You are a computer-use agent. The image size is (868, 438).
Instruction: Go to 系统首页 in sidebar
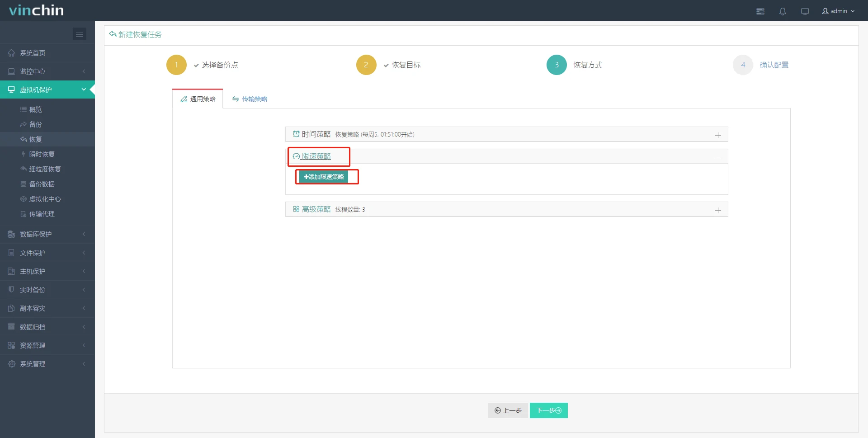tap(47, 53)
